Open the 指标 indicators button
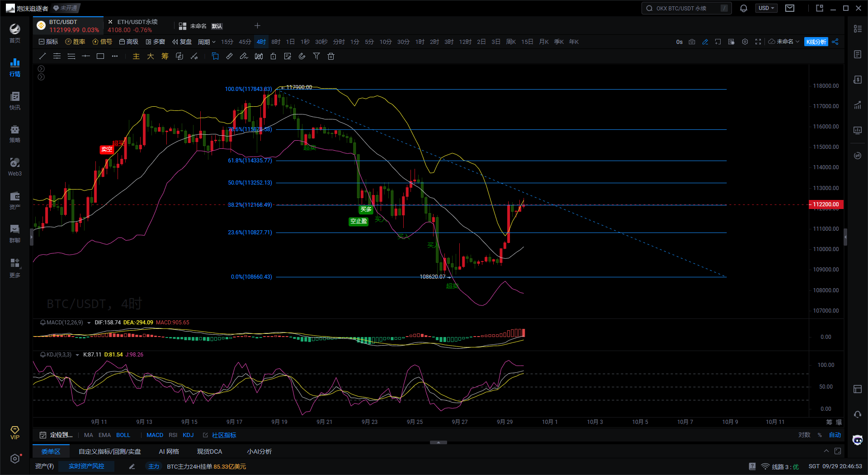This screenshot has height=475, width=868. pos(48,42)
